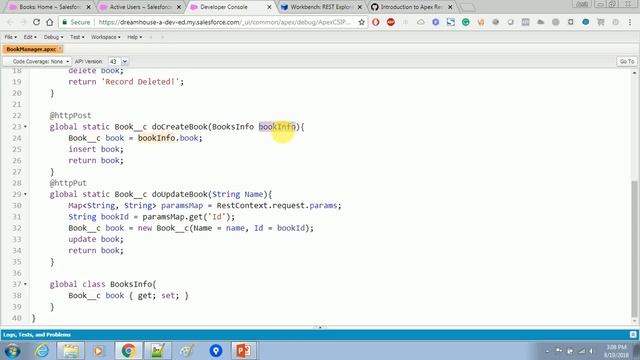Switch to Books Home Salesforce tab
This screenshot has height=360, width=640.
[x=50, y=7]
